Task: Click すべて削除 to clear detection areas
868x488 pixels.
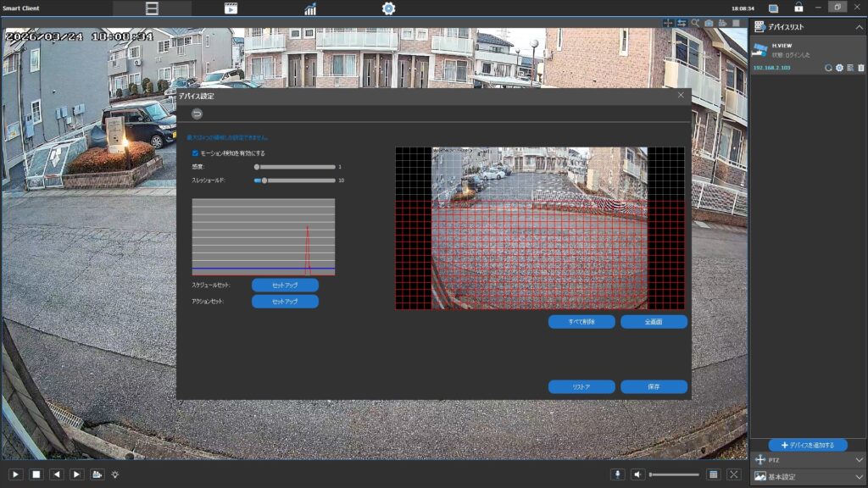Action: click(581, 322)
